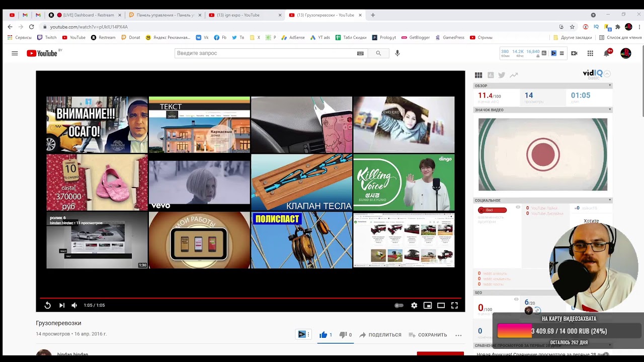Start voice search with the microphone
644x362 pixels.
click(397, 53)
